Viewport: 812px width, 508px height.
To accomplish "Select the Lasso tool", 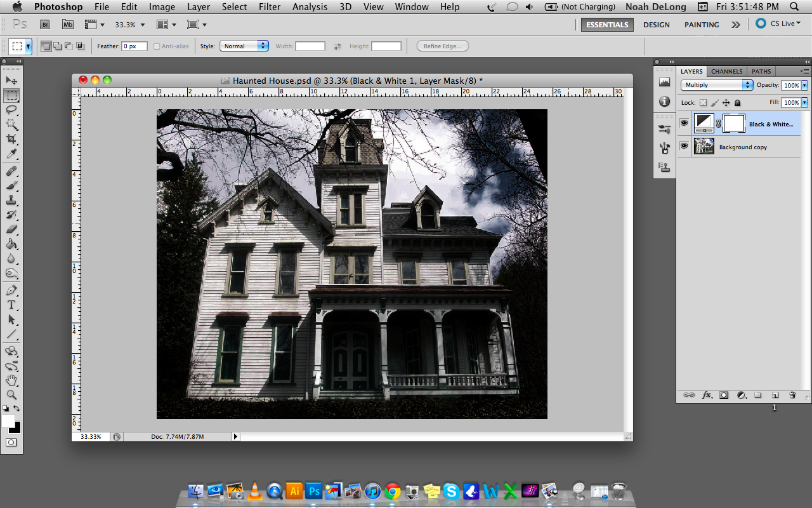I will click(x=11, y=109).
